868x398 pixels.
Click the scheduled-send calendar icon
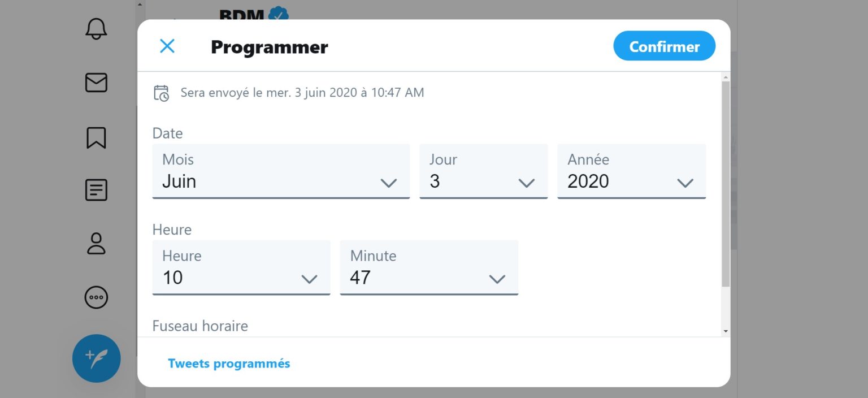(162, 92)
